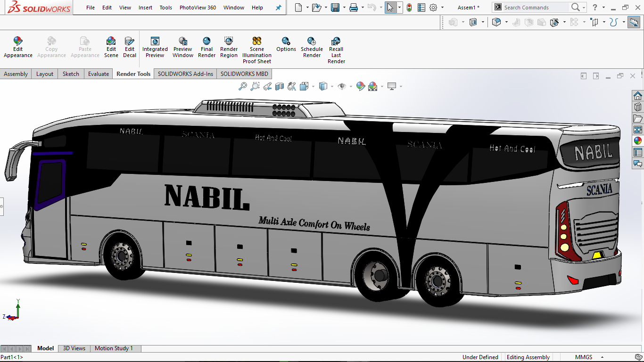
Task: Click inside the Search Commands field
Action: click(x=536, y=8)
